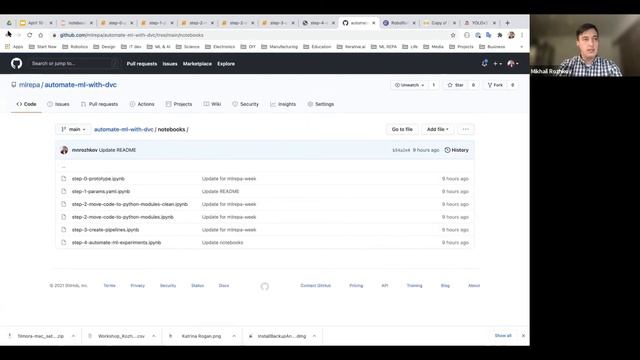This screenshot has width=640, height=360.
Task: Open the Robotics bookmarks folder
Action: coord(75,47)
